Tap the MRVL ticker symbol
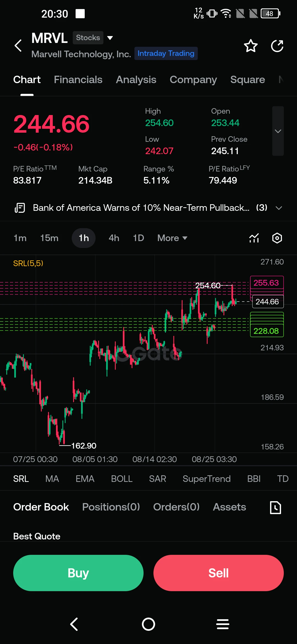This screenshot has width=297, height=644. coord(50,38)
